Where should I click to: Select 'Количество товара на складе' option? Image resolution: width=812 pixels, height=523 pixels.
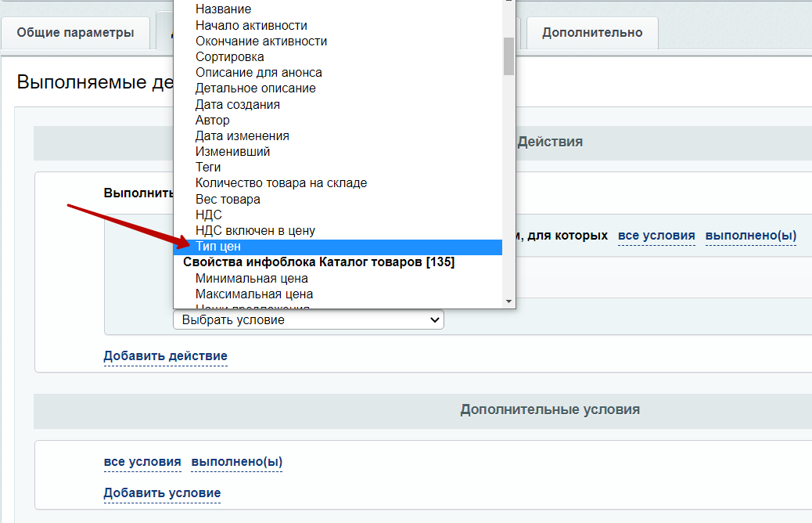(338, 183)
